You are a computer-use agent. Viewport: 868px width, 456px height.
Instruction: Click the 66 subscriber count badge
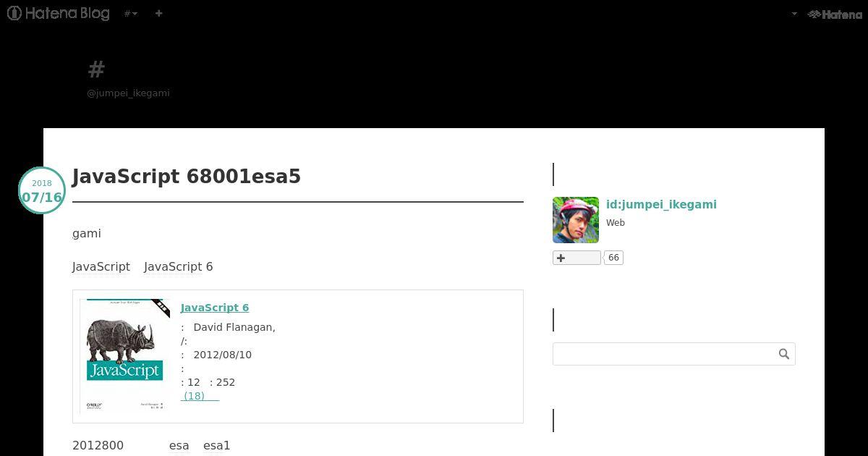(x=613, y=258)
